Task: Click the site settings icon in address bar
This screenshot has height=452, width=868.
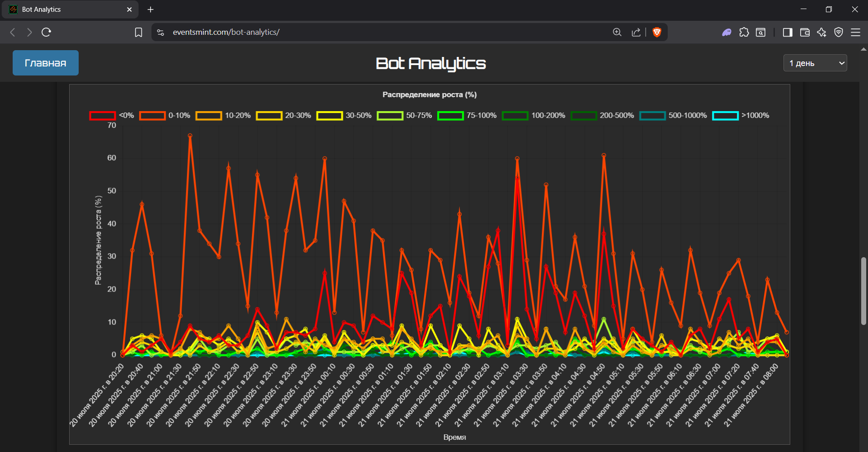Action: click(x=160, y=32)
